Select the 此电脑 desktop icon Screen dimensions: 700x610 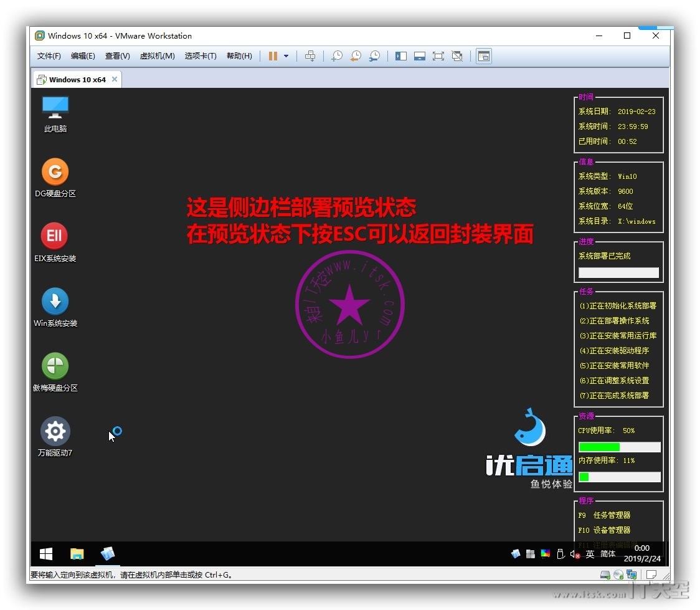click(x=55, y=114)
